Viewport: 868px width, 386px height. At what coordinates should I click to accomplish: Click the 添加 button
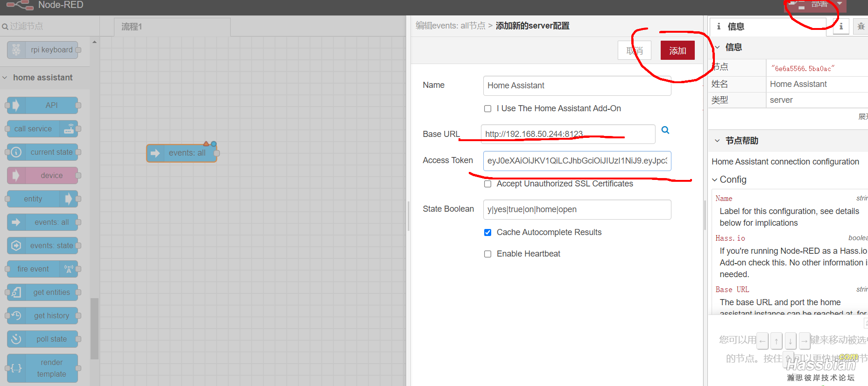pyautogui.click(x=677, y=50)
